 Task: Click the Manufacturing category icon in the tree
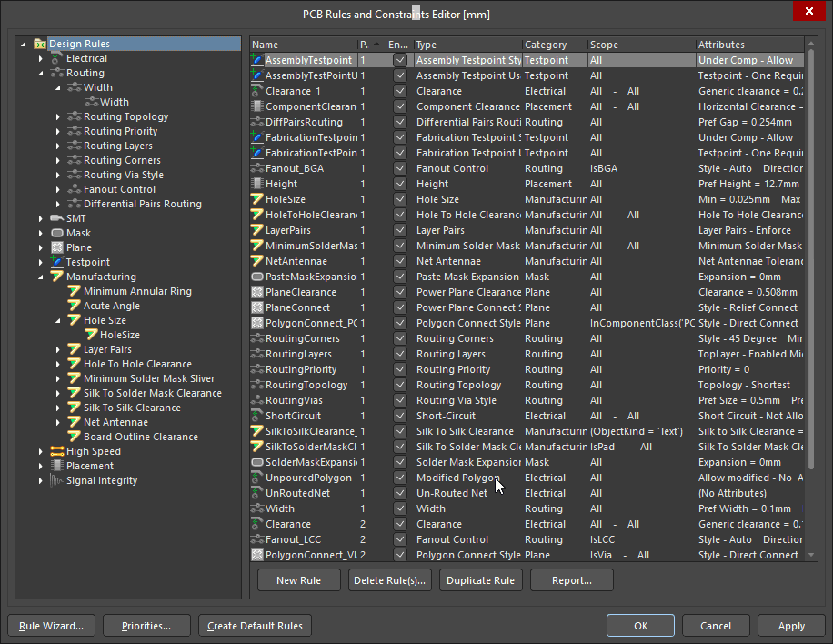point(57,277)
